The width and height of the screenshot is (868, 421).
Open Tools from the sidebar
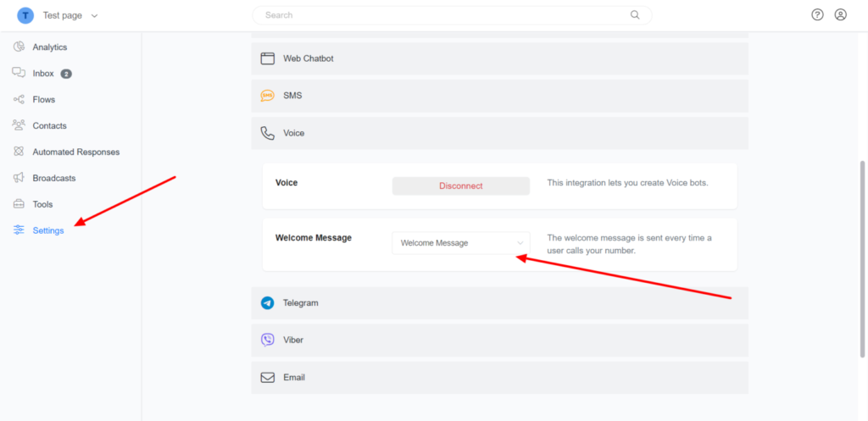(42, 204)
